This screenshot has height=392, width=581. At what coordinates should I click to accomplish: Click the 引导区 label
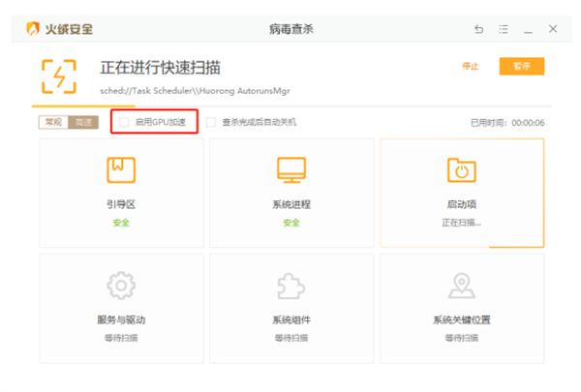[x=121, y=204]
